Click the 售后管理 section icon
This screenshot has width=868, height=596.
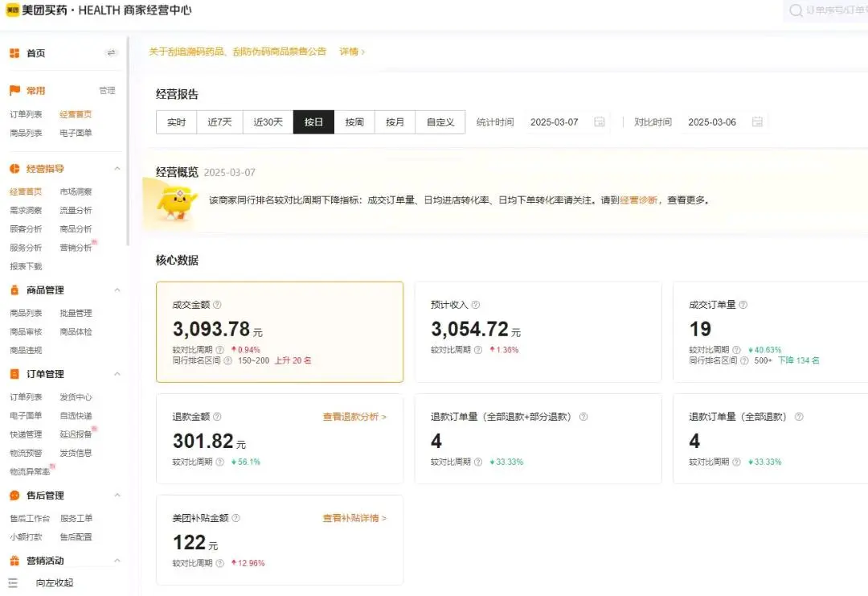pyautogui.click(x=14, y=495)
